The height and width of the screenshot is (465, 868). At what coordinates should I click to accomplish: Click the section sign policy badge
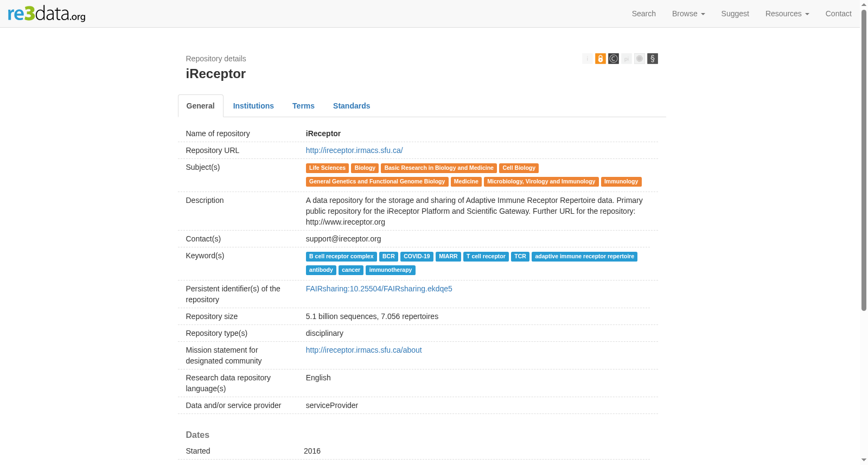point(653,59)
